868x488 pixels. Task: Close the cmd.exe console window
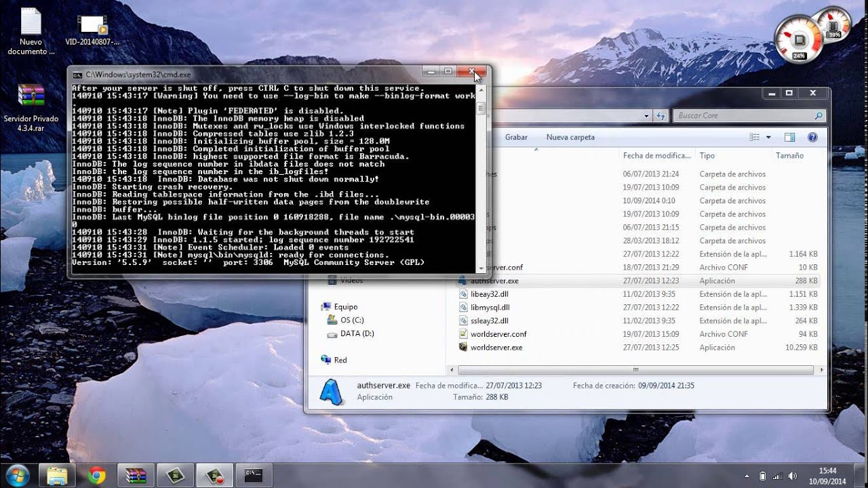pos(472,71)
